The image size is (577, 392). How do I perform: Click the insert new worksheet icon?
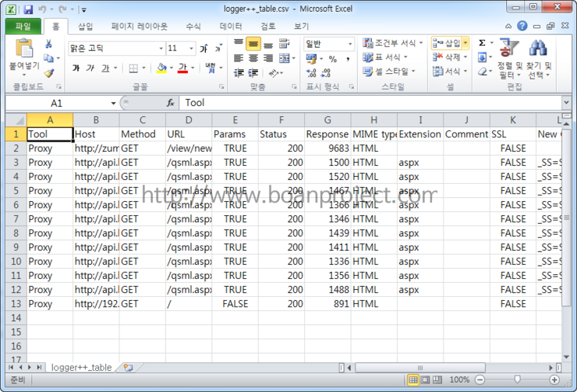point(128,367)
